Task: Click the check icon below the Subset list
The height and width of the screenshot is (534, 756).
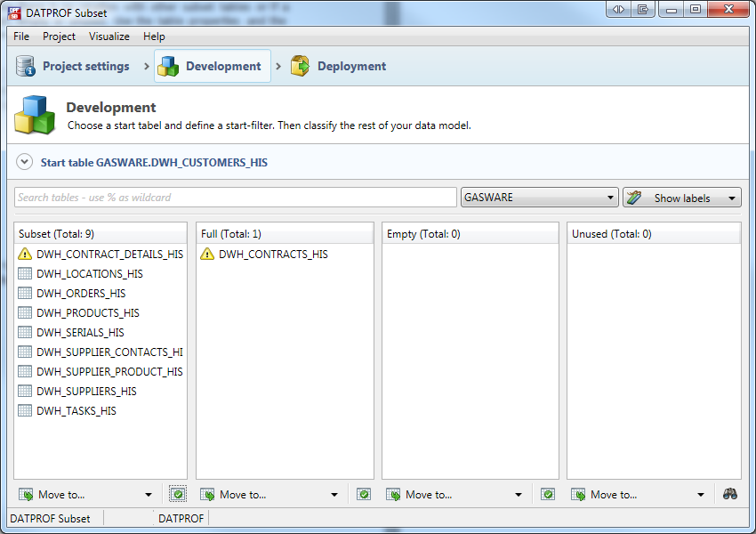Action: pyautogui.click(x=178, y=494)
